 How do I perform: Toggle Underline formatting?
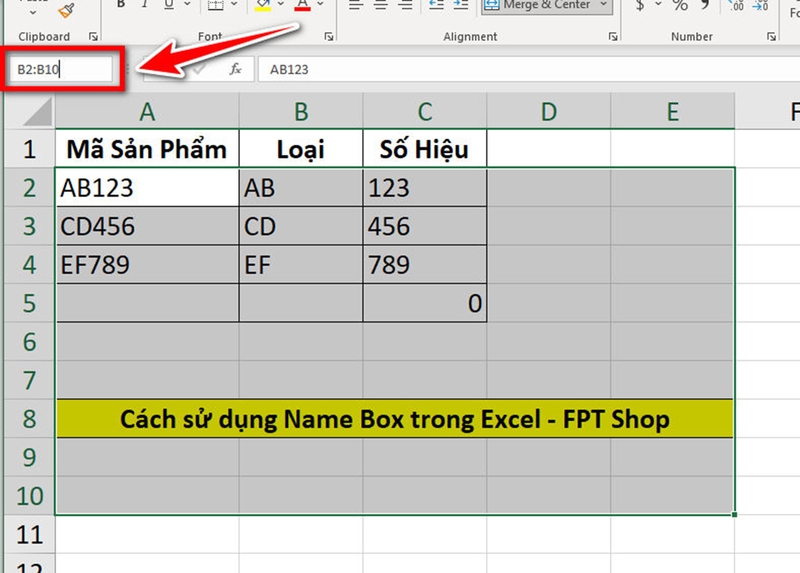point(169,5)
